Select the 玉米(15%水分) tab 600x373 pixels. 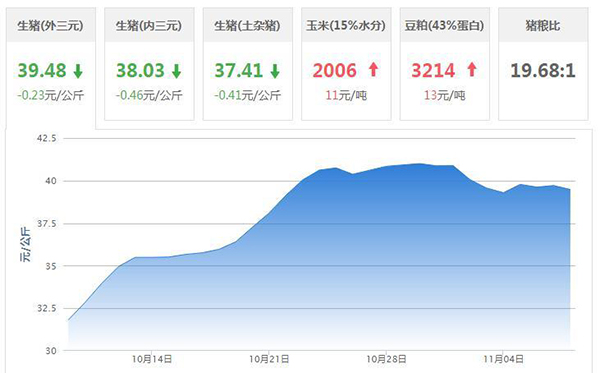(x=346, y=64)
